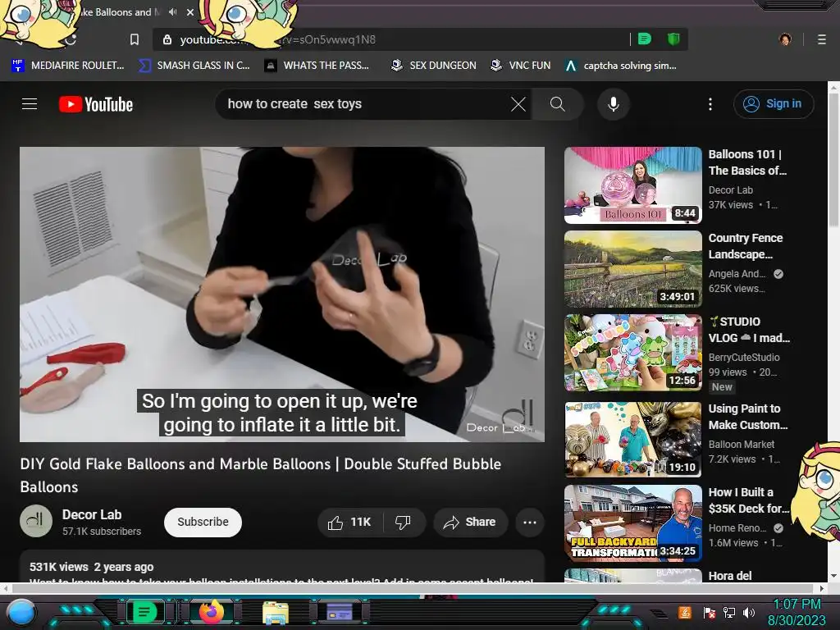Click the youtube.com address bar

coord(391,39)
